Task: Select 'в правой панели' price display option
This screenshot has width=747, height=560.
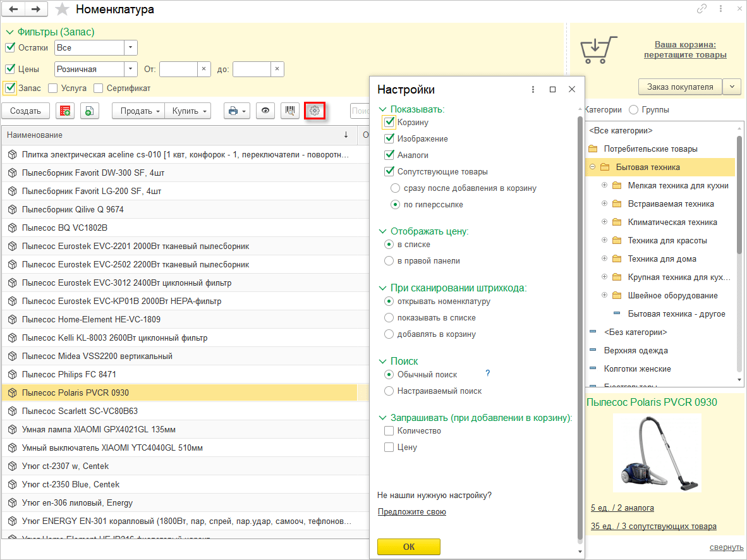Action: coord(389,260)
